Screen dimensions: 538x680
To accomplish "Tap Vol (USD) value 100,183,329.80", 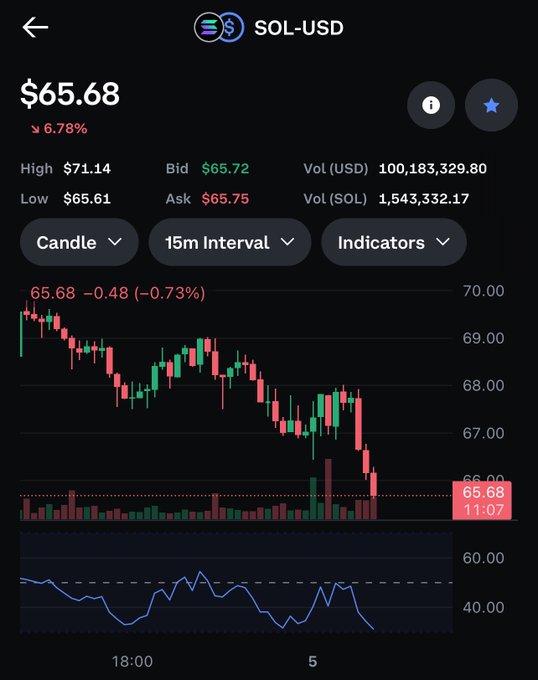I will [433, 168].
